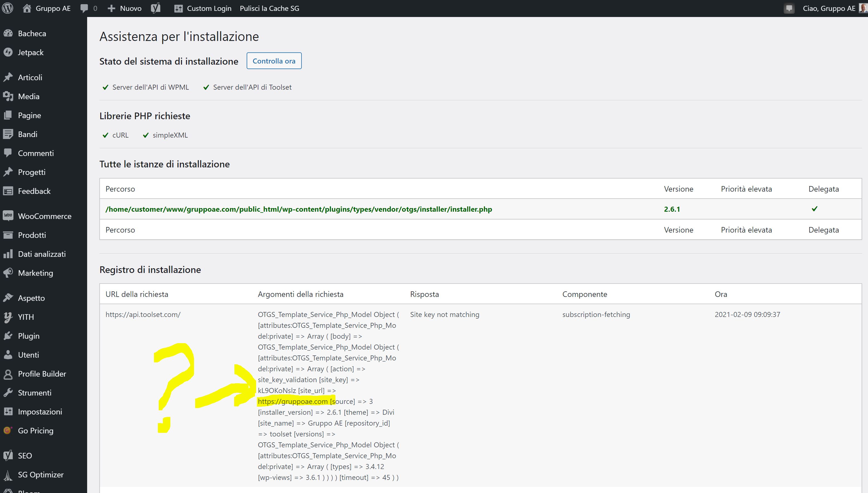Image resolution: width=868 pixels, height=493 pixels.
Task: Click the timestamp 2021-02-09 09:09:37
Action: [x=747, y=314]
